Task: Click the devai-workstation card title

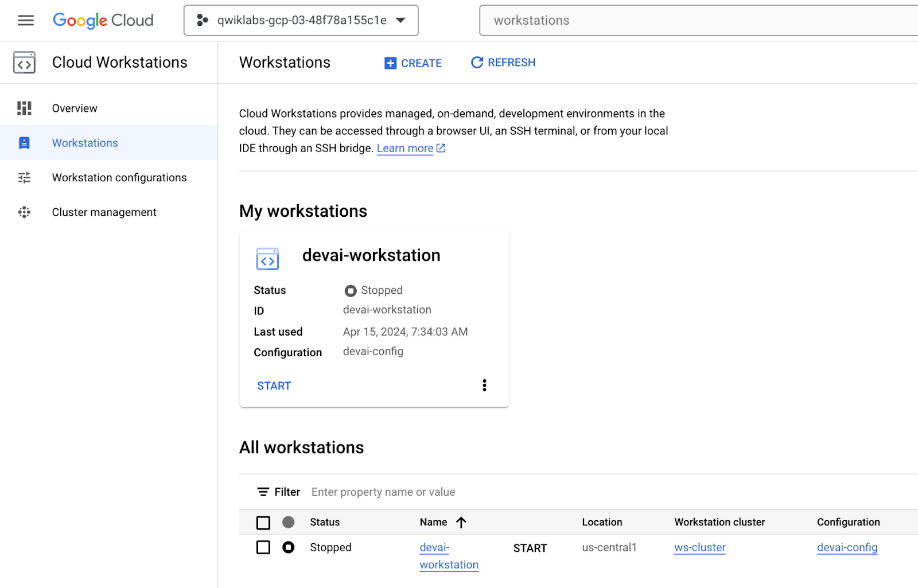Action: pyautogui.click(x=371, y=255)
